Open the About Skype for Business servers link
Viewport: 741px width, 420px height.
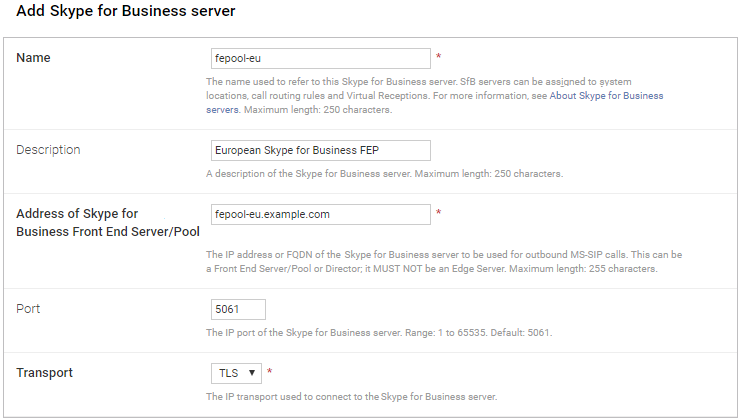[606, 96]
